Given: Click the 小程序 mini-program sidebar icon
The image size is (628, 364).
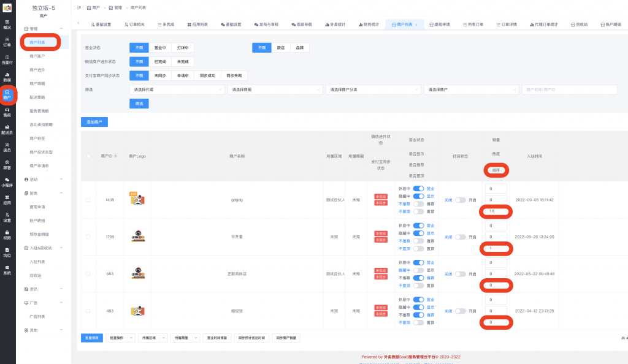Looking at the screenshot, I should [7, 182].
